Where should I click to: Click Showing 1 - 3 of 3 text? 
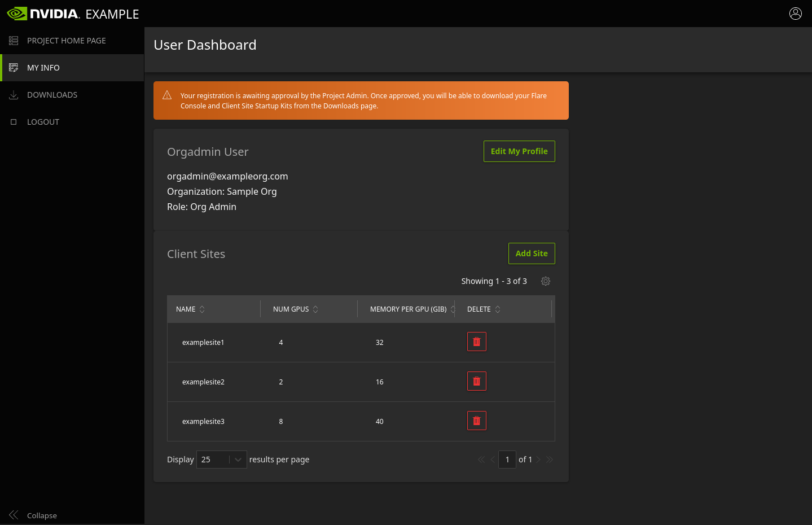pyautogui.click(x=494, y=281)
